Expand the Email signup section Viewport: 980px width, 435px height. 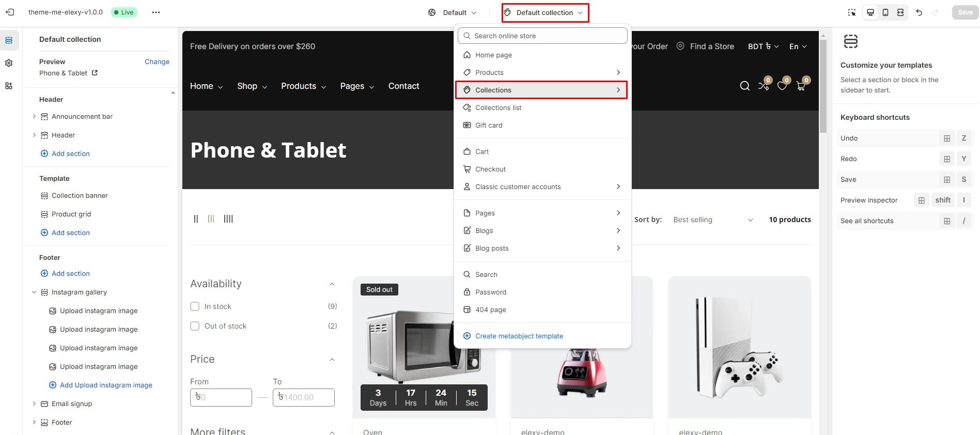[34, 404]
